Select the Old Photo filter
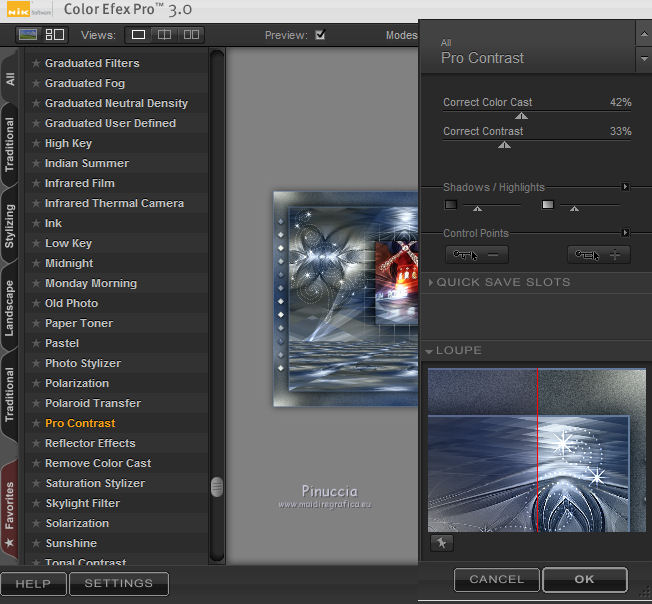The width and height of the screenshot is (652, 604). [116, 303]
